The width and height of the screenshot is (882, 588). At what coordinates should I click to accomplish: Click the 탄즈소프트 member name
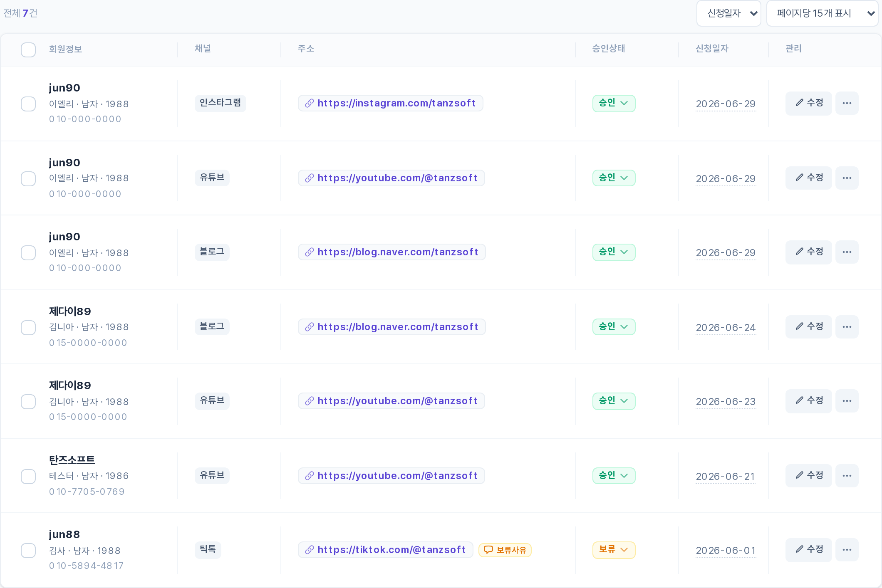72,460
